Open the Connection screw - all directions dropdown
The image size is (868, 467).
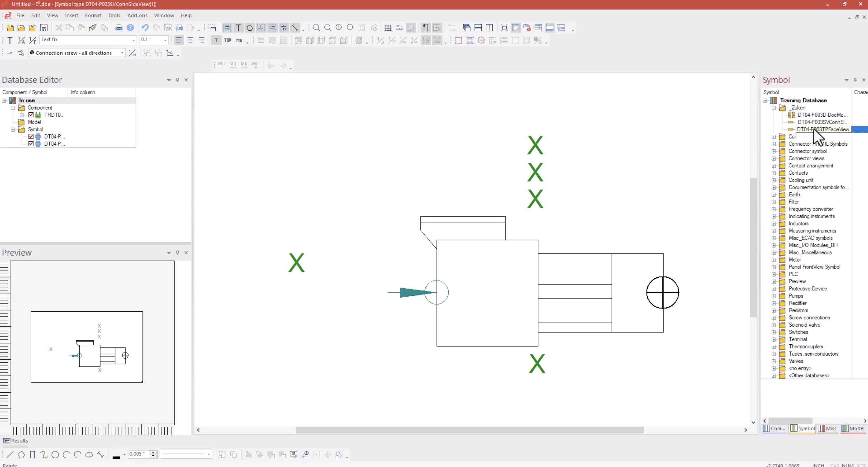point(122,53)
